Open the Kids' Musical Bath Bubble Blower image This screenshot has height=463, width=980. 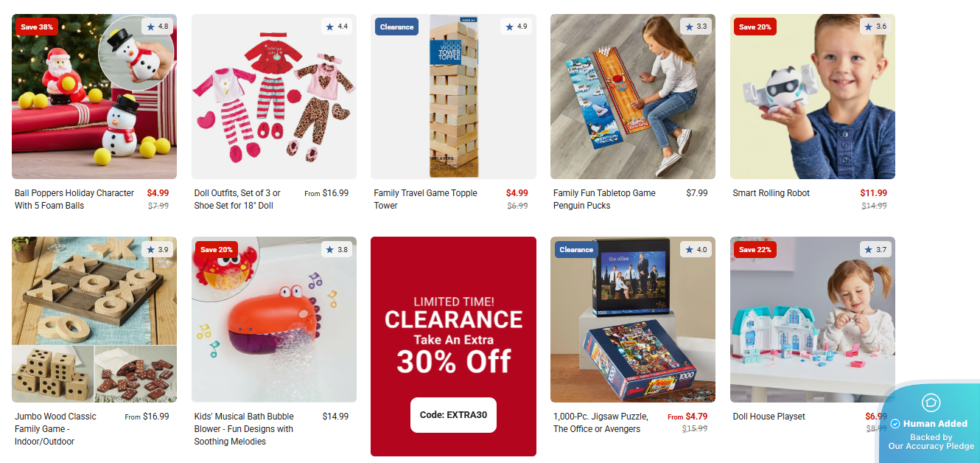pyautogui.click(x=274, y=319)
